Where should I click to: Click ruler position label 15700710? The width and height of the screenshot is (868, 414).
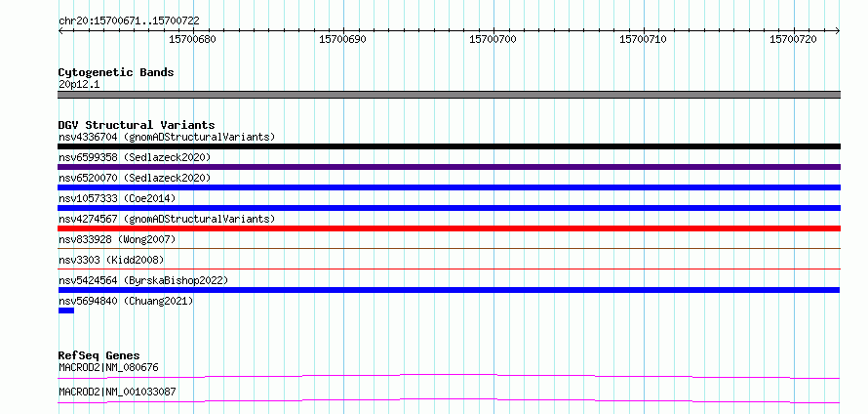(643, 39)
